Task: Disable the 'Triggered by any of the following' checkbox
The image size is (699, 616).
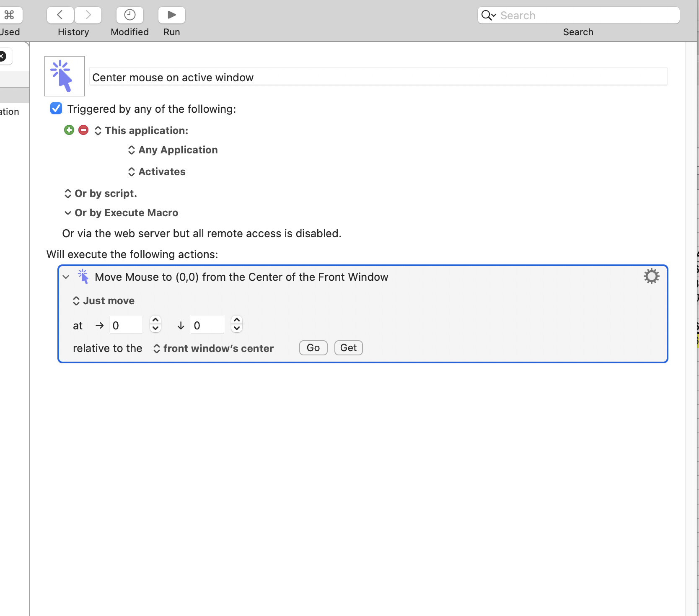Action: (x=56, y=109)
